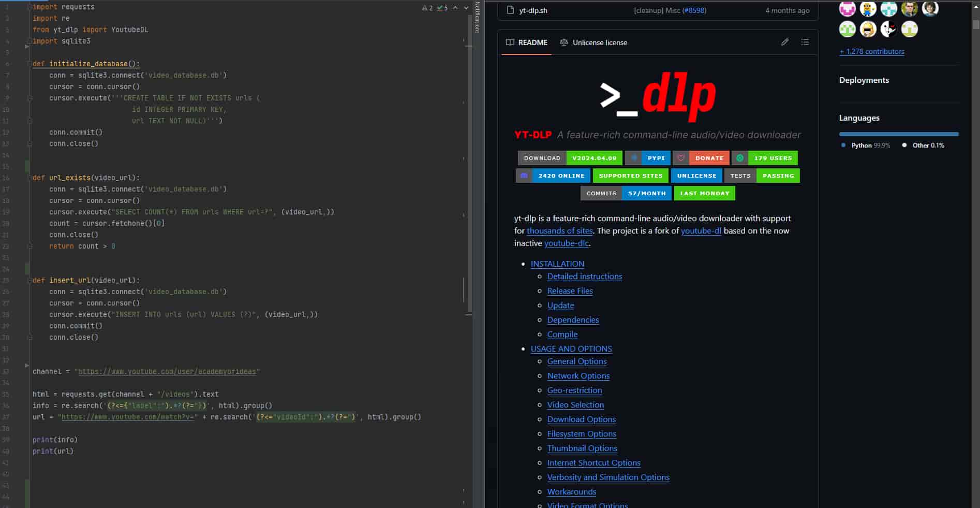Open the Notifications tool window tab

pyautogui.click(x=477, y=17)
